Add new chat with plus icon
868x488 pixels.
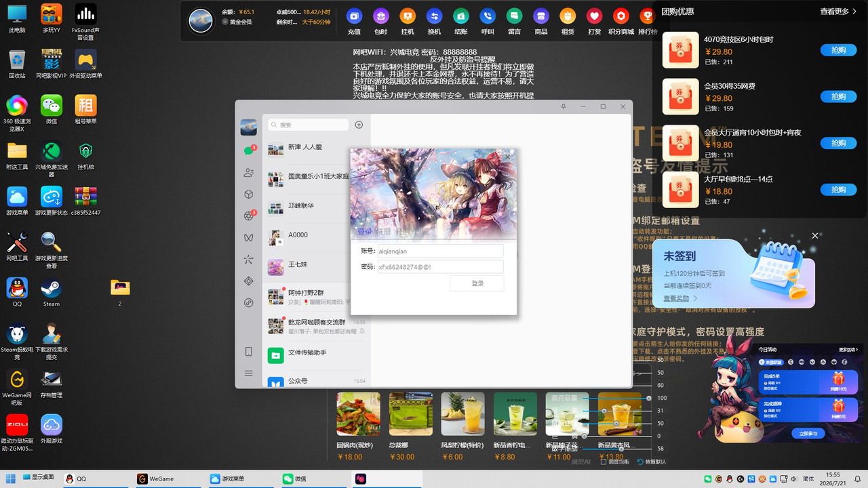point(359,125)
